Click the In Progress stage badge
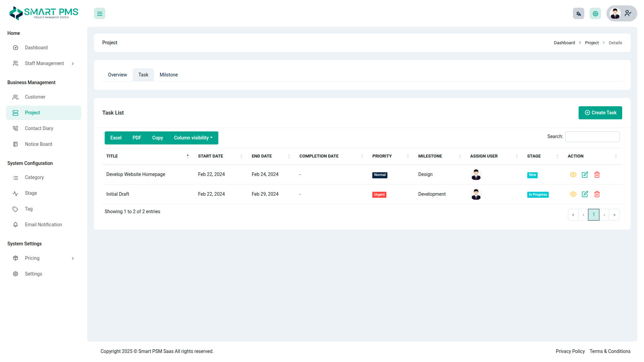Image resolution: width=644 pixels, height=362 pixels. click(x=538, y=194)
